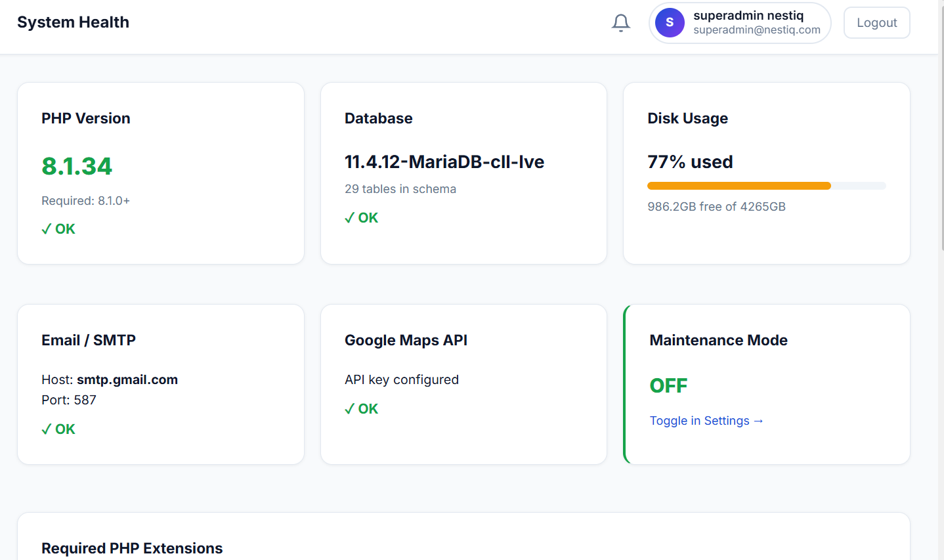944x560 pixels.
Task: Open the Toggle in Settings link
Action: click(x=706, y=421)
